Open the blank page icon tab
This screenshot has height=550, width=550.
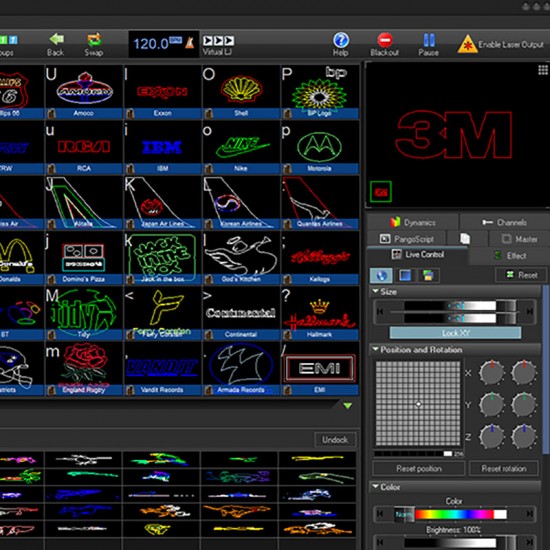point(465,239)
